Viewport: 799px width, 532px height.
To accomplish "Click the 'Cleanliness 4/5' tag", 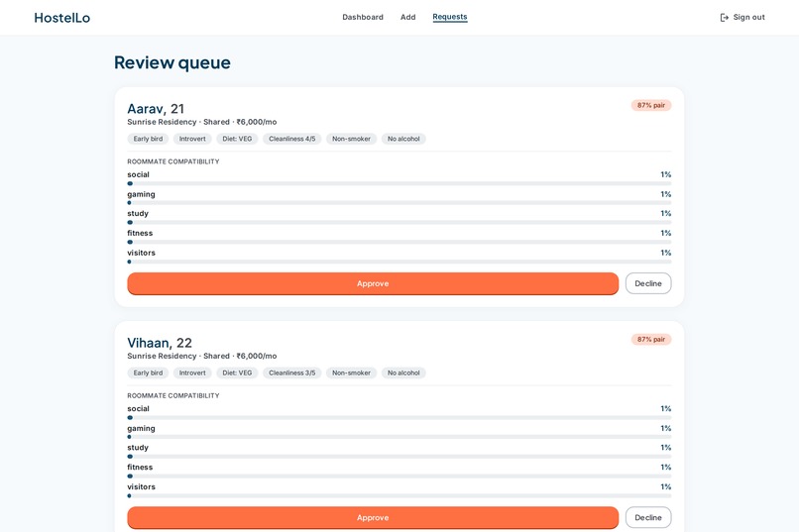I will tap(292, 139).
